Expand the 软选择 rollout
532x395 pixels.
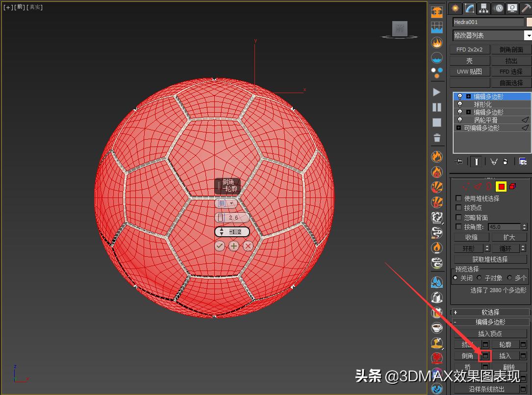(490, 312)
